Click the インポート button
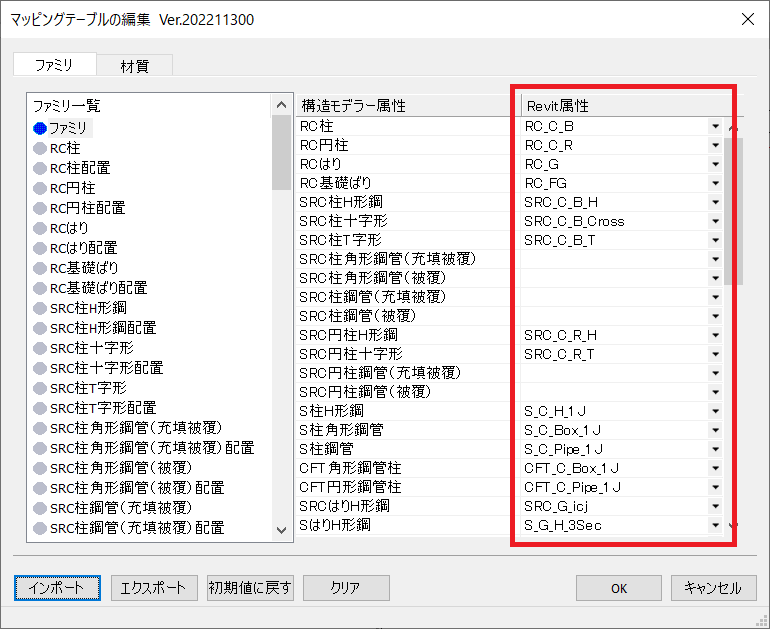The height and width of the screenshot is (629, 770). 57,588
